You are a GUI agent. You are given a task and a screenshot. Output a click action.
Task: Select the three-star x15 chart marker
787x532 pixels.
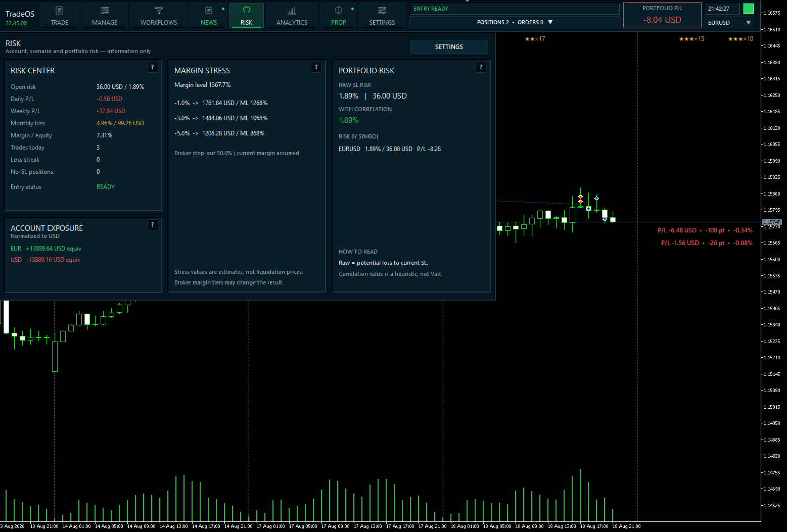click(691, 39)
